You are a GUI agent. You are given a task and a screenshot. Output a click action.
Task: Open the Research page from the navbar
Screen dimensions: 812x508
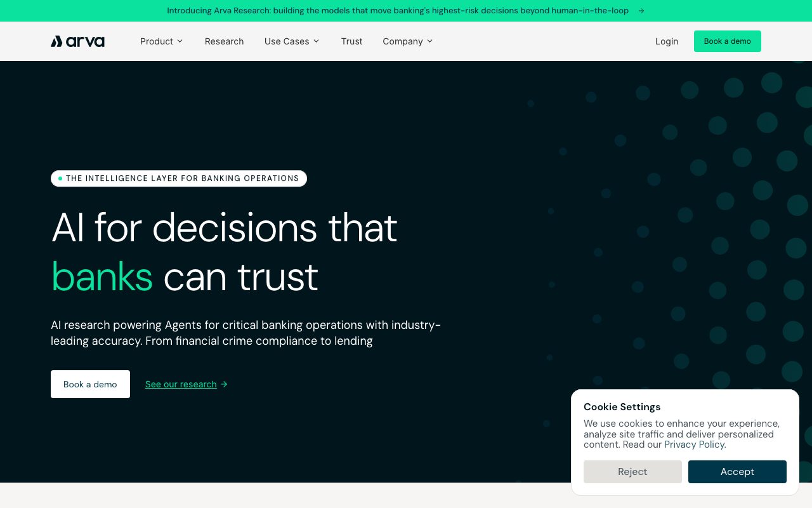pyautogui.click(x=224, y=41)
